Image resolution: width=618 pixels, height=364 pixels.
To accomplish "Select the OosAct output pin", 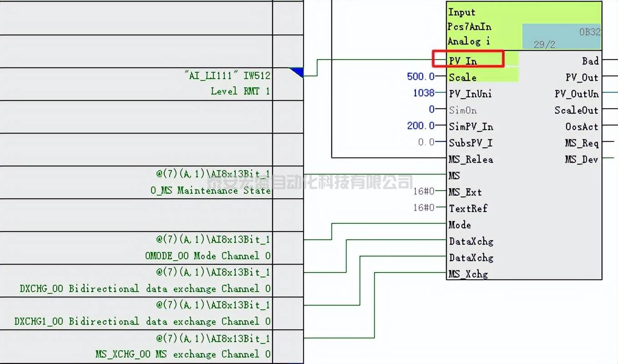I will (582, 126).
